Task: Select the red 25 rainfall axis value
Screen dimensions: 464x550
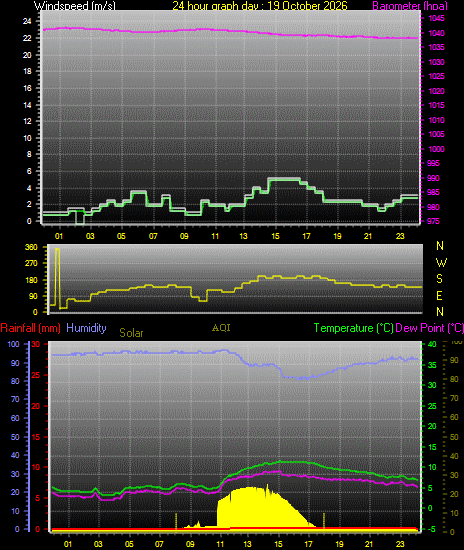Action: (36, 375)
